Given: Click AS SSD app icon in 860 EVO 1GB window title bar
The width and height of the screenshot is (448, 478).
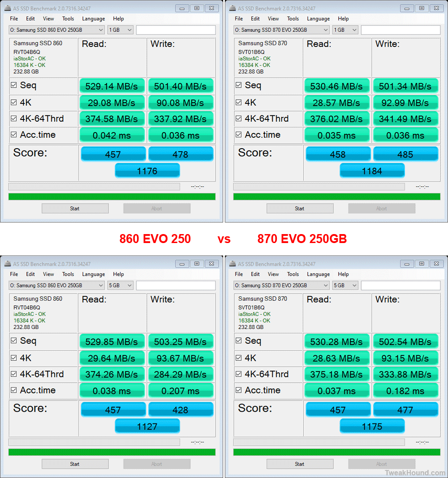Looking at the screenshot, I should coord(8,8).
